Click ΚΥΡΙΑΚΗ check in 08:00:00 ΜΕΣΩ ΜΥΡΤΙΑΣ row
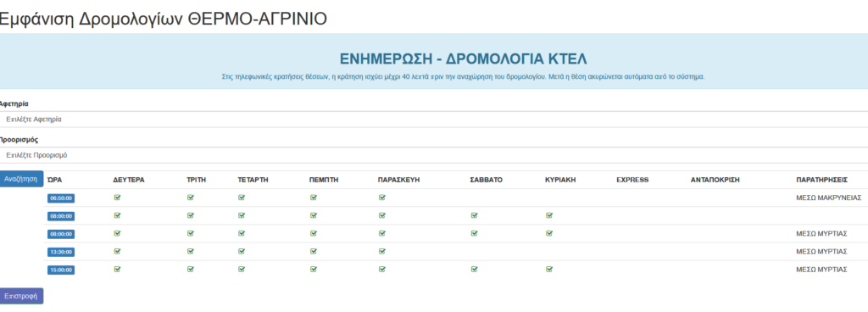Image resolution: width=868 pixels, height=312 pixels. click(549, 233)
